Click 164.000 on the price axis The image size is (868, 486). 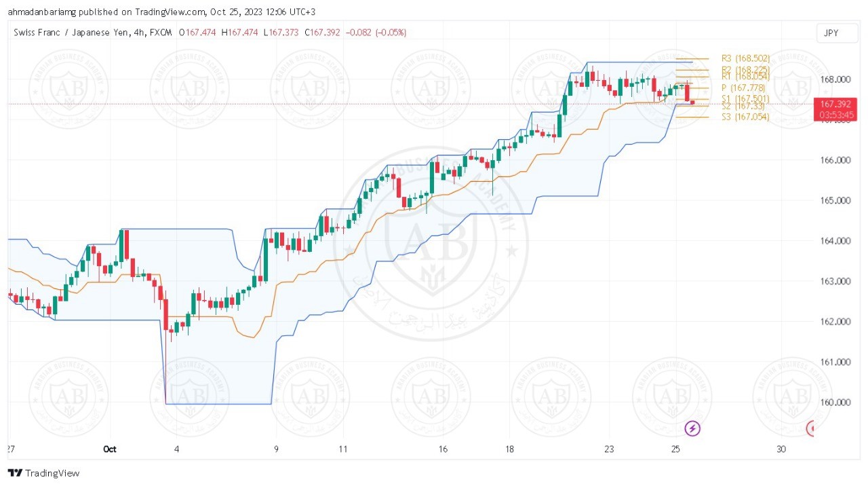coord(834,241)
